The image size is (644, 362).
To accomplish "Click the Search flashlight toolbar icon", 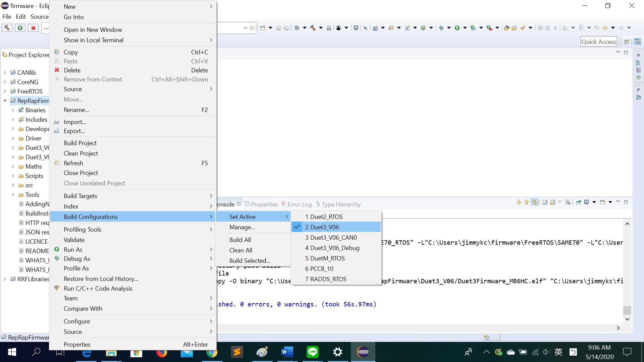I will click(523, 28).
